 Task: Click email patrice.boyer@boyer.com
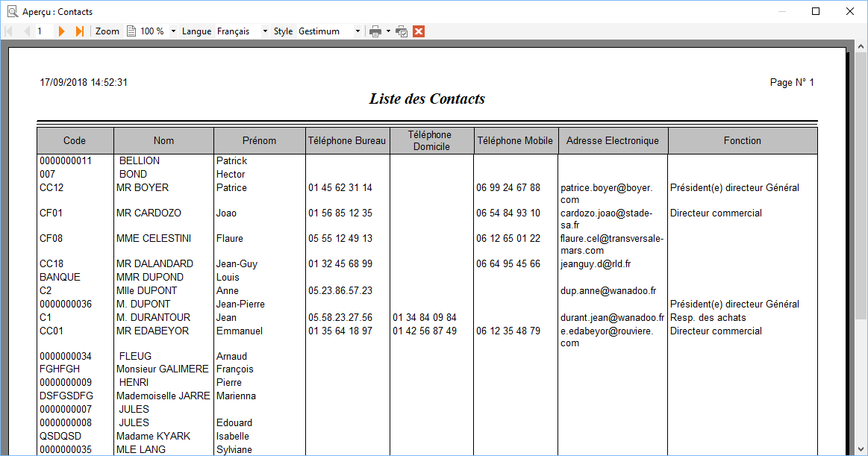(x=606, y=194)
